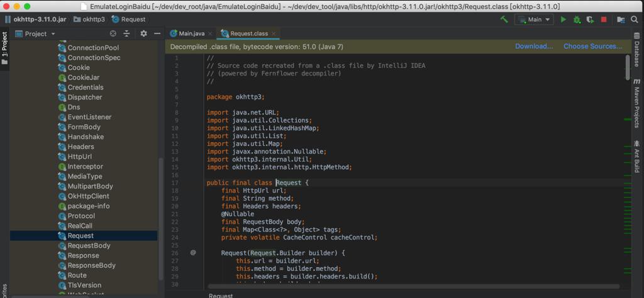The width and height of the screenshot is (644, 298).
Task: Click the Download... link
Action: [534, 47]
